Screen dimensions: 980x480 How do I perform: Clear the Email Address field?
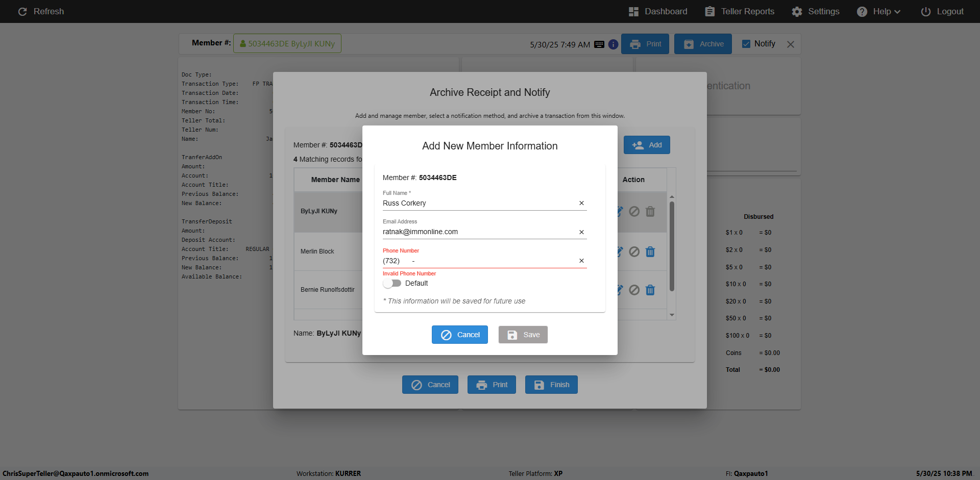[581, 232]
